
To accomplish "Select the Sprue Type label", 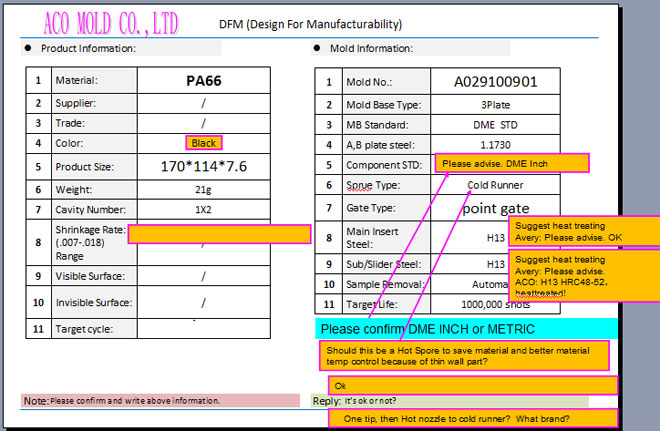I will click(x=373, y=185).
